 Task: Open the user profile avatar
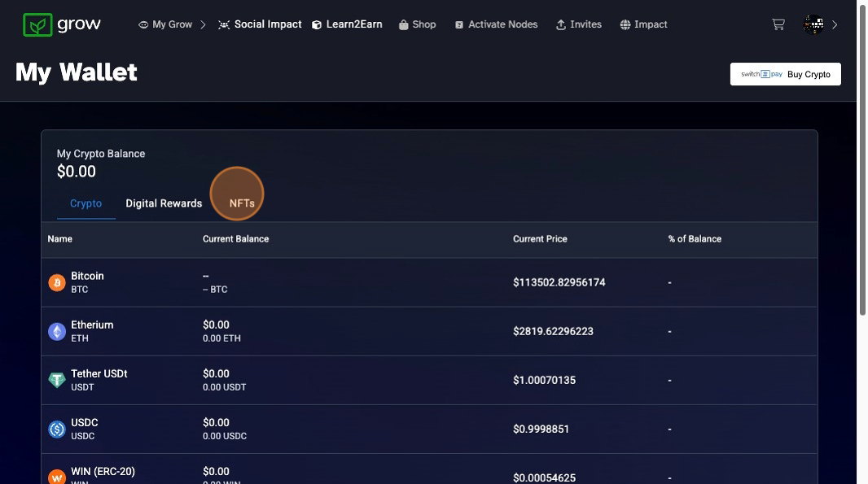coord(813,24)
